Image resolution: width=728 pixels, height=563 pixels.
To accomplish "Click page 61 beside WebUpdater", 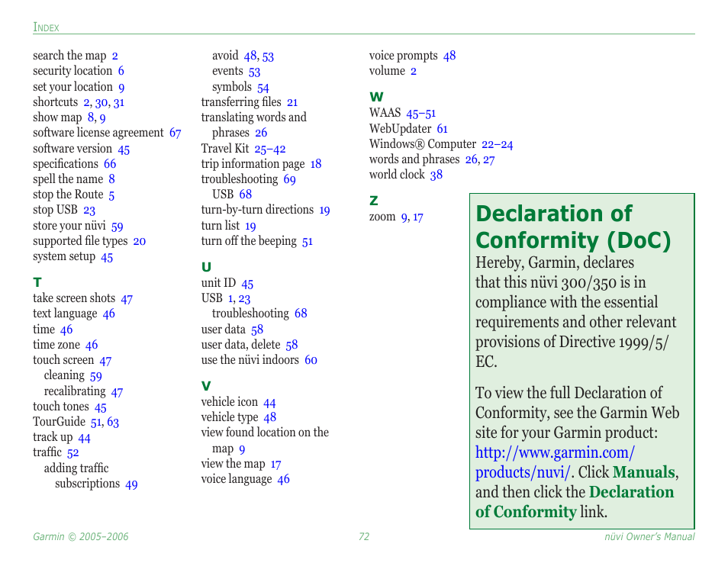I will tap(442, 129).
